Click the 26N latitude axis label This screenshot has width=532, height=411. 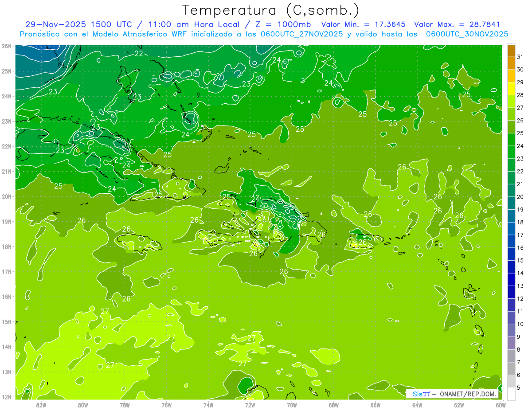click(7, 46)
